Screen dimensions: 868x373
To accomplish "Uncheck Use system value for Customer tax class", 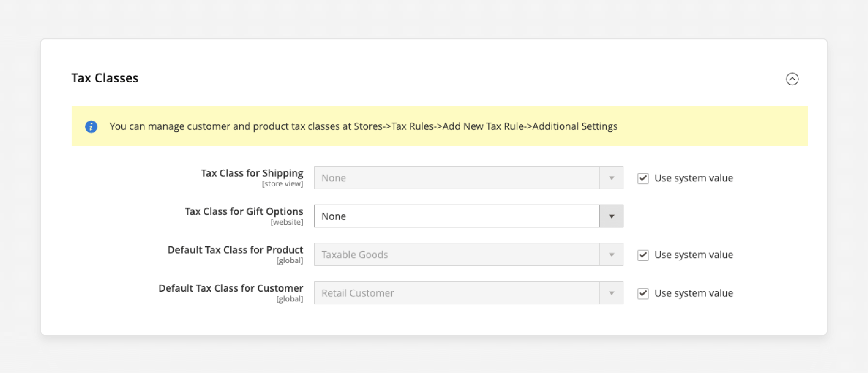I will tap(643, 293).
